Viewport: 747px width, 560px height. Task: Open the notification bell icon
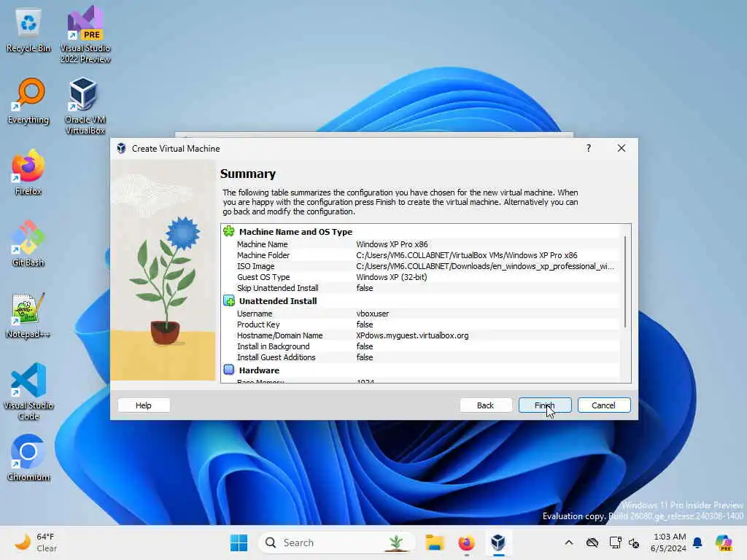(697, 542)
